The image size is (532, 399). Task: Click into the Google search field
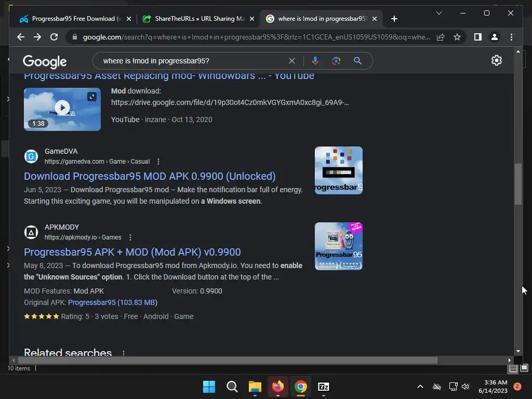click(x=193, y=61)
